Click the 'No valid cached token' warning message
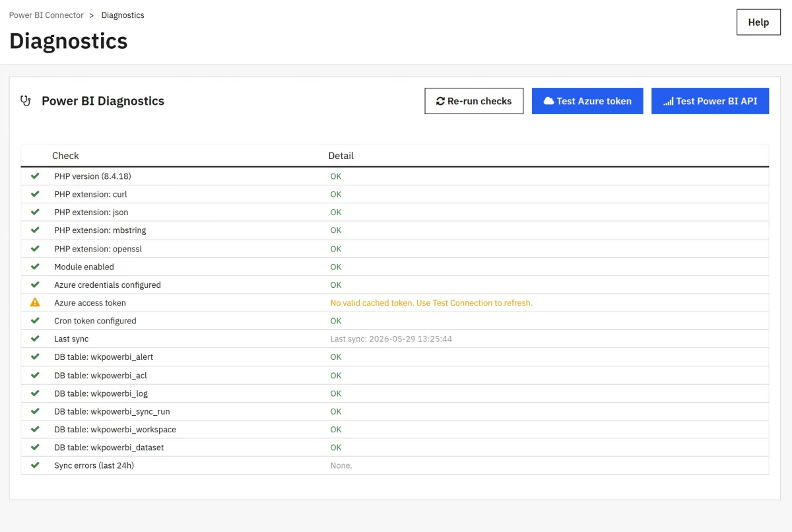 click(x=431, y=303)
